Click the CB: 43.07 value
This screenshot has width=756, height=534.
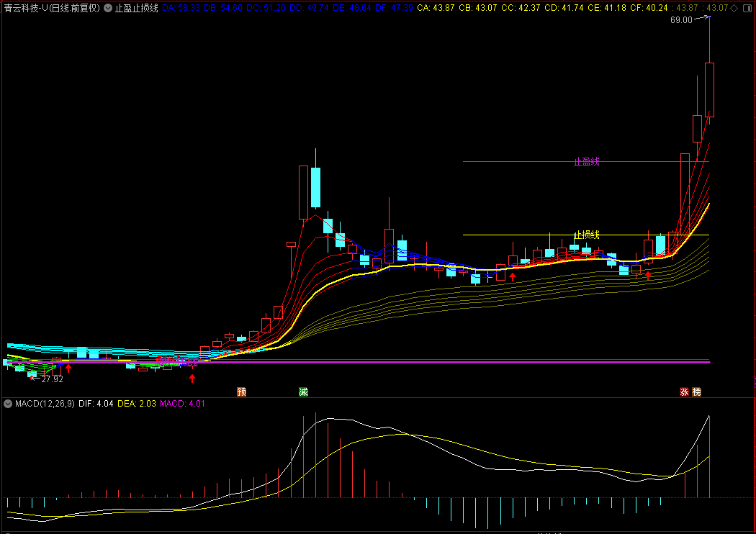point(478,8)
